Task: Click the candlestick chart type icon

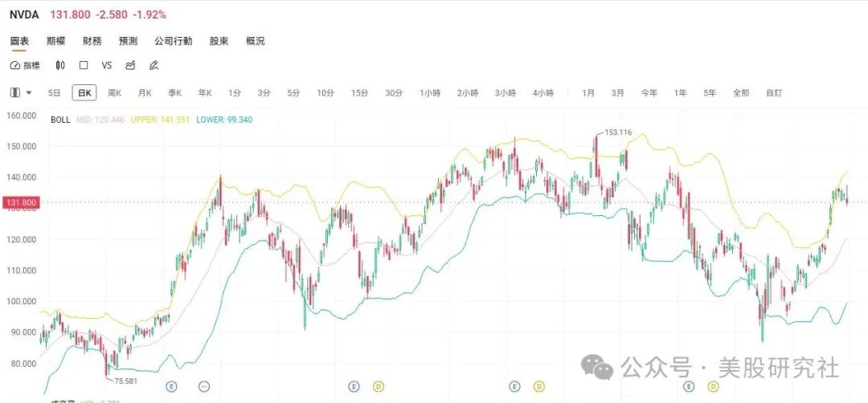Action: (60, 65)
